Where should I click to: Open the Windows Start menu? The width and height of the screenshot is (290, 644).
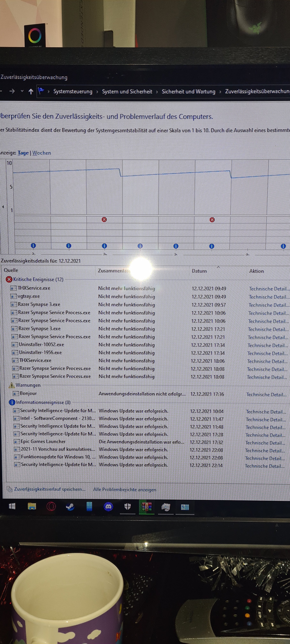click(x=12, y=506)
